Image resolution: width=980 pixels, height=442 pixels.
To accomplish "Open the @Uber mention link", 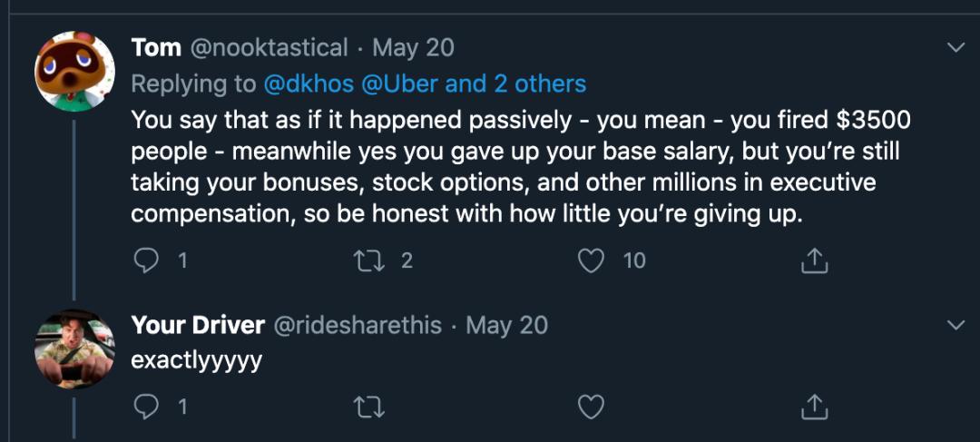I will [400, 84].
